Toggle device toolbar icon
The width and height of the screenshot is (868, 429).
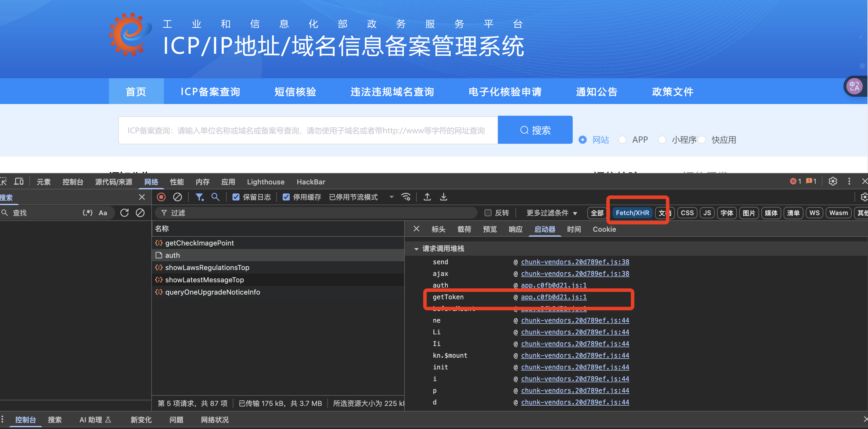click(x=19, y=182)
